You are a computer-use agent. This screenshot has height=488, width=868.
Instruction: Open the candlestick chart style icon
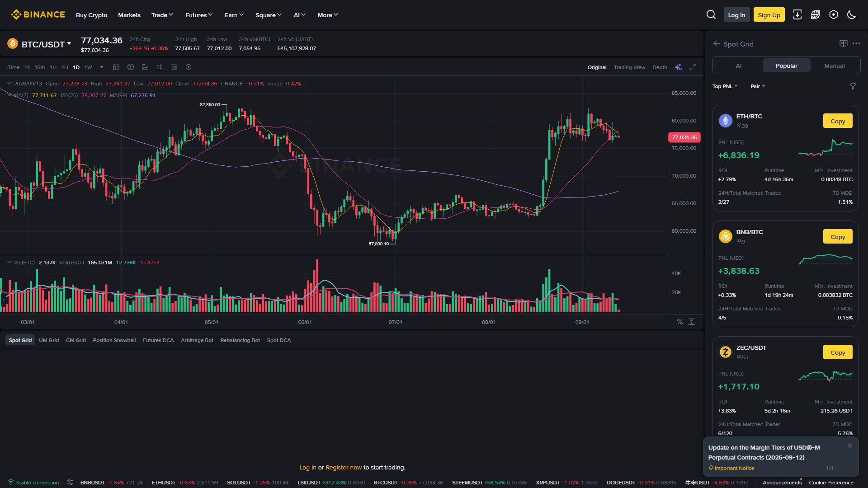tap(160, 67)
